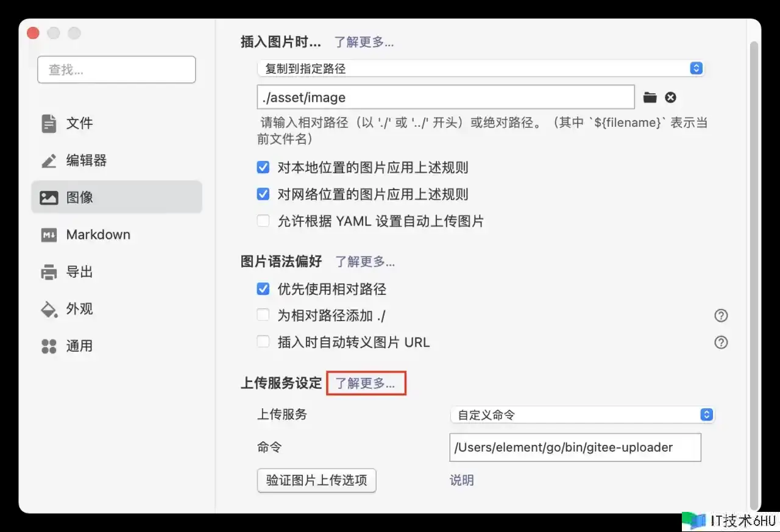Open 了解更多 link beside 图片语法偏好
The height and width of the screenshot is (532, 780).
click(365, 262)
